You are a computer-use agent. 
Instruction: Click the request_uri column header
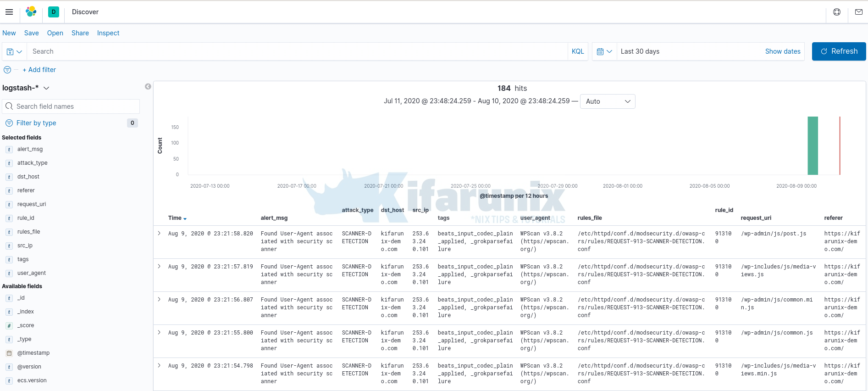coord(756,218)
